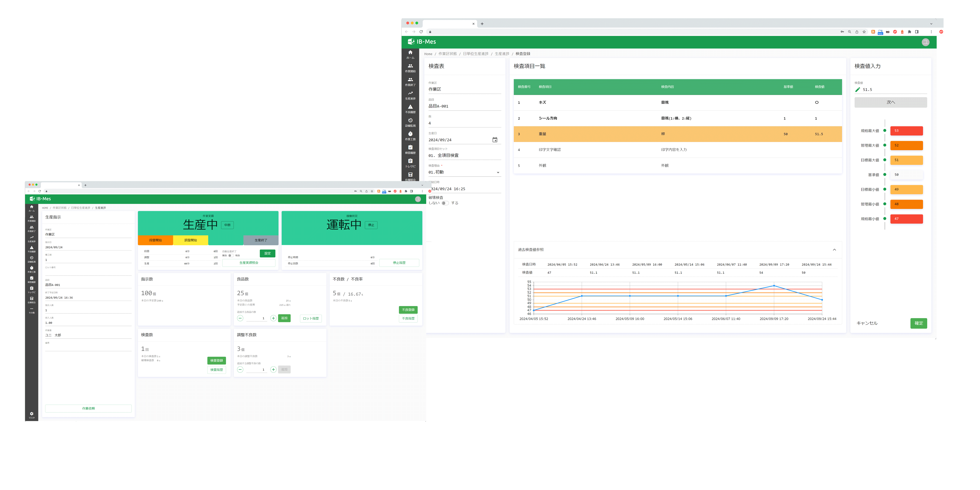Open 停止履歴
This screenshot has width=980, height=490.
point(399,263)
